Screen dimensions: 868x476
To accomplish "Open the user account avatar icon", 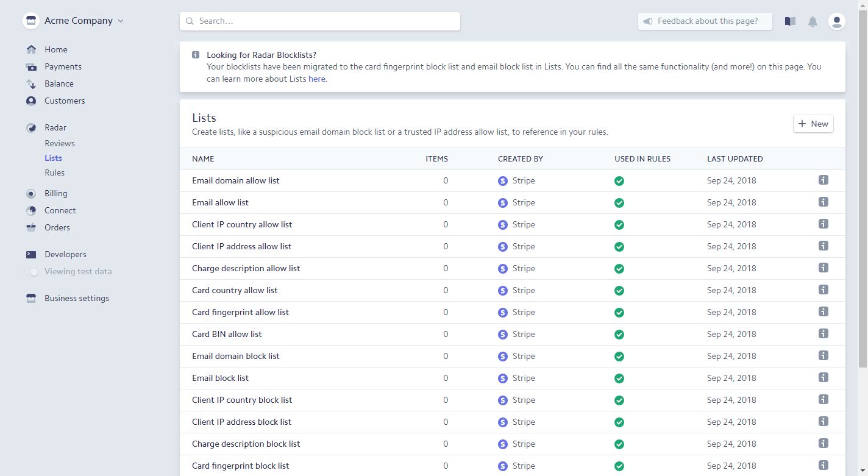I will click(x=837, y=21).
